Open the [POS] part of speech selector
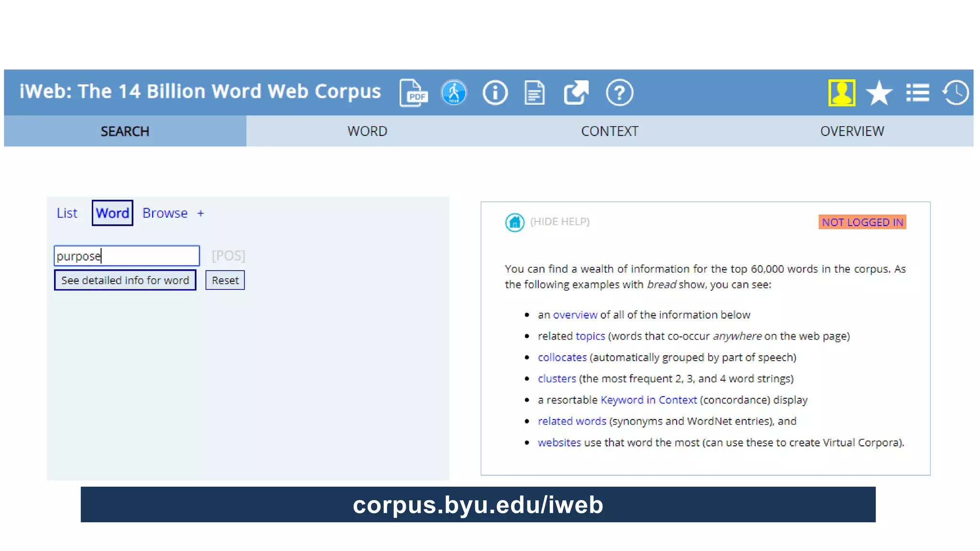980x551 pixels. pos(228,256)
